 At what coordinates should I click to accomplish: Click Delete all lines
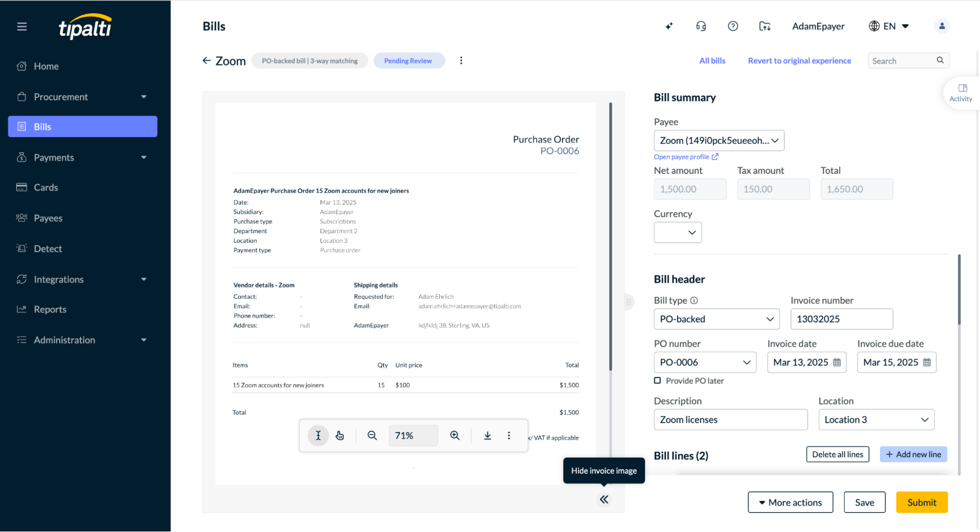tap(837, 455)
